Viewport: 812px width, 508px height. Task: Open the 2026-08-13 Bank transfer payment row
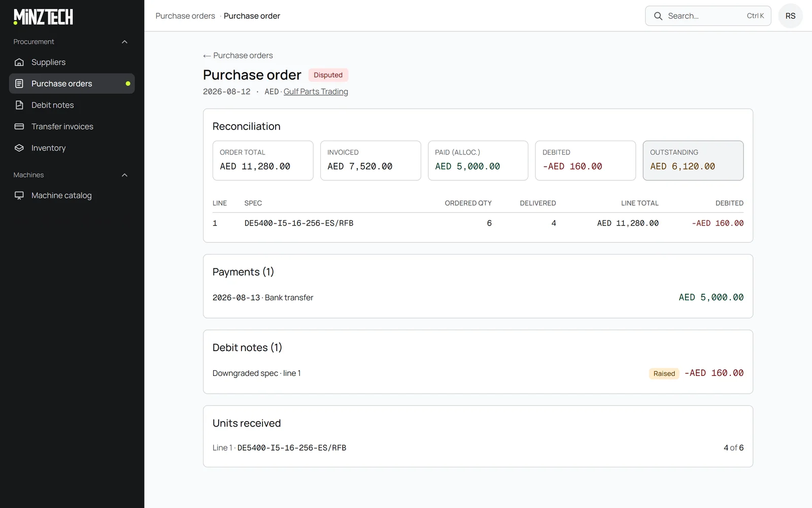pos(478,297)
